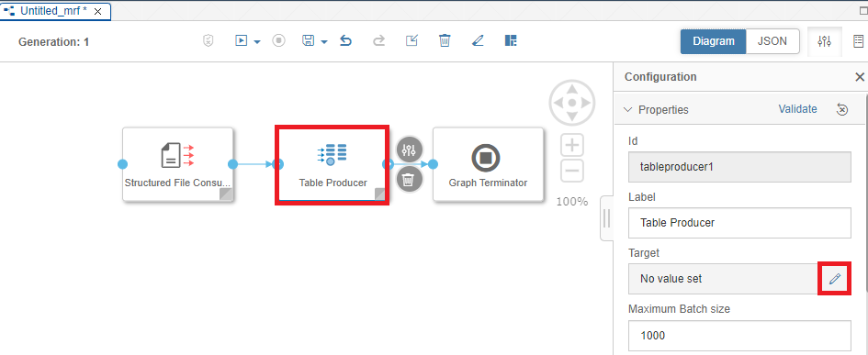The image size is (868, 355).
Task: Click the stop graph icon
Action: [x=279, y=40]
